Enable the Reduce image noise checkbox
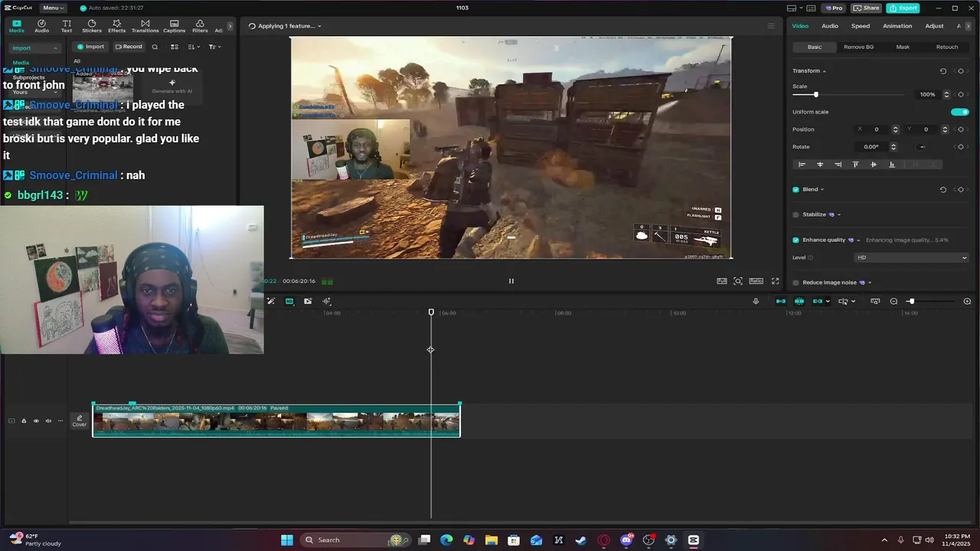 795,282
